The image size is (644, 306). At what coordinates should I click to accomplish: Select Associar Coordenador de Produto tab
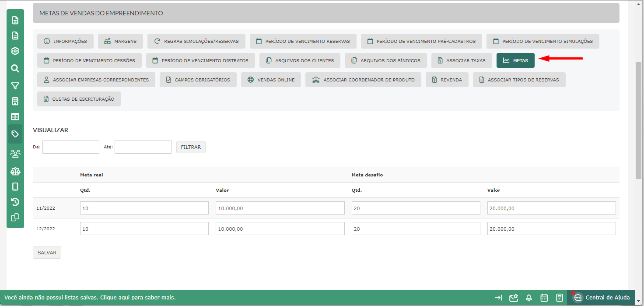[363, 80]
